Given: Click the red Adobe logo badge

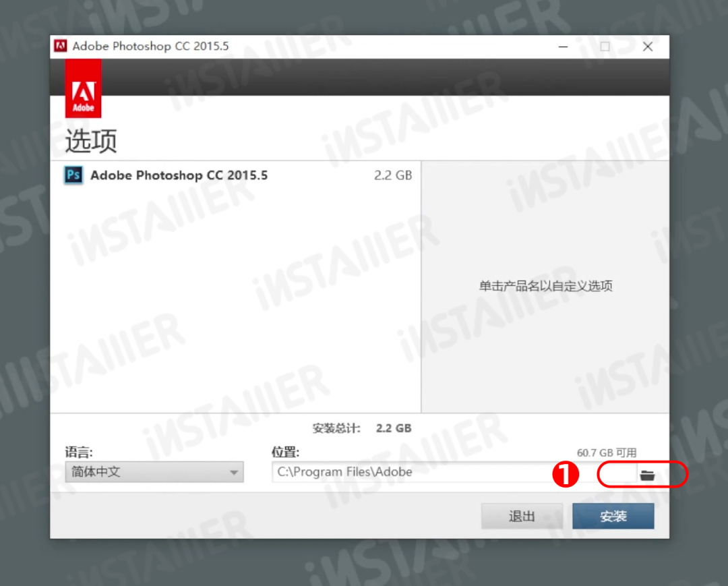Looking at the screenshot, I should click(83, 88).
